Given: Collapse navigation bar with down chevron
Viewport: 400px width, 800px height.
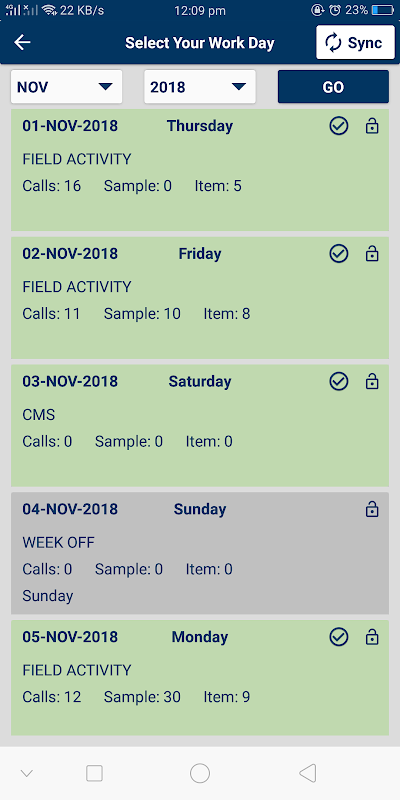Looking at the screenshot, I should pyautogui.click(x=27, y=773).
